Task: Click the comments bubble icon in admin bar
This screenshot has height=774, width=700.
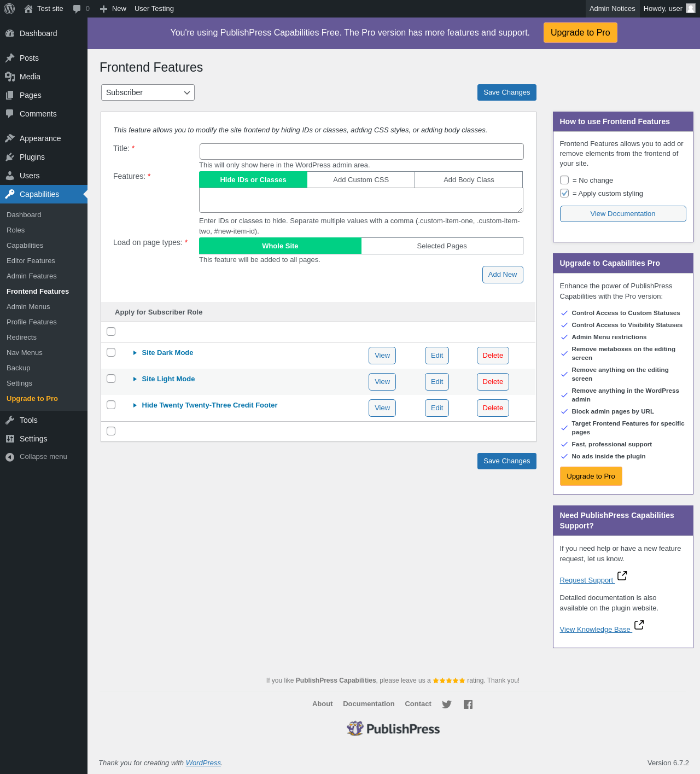Action: (x=77, y=9)
